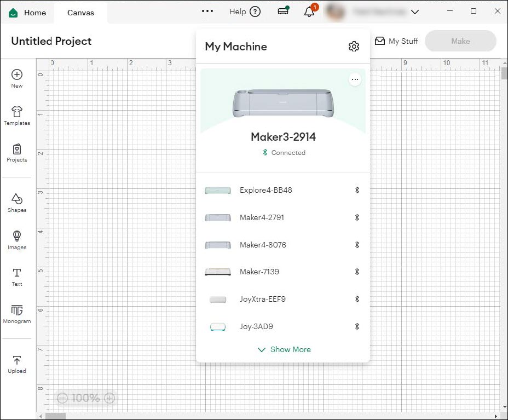Select the Joy-3AD9 machine
The image size is (508, 420).
(x=283, y=326)
